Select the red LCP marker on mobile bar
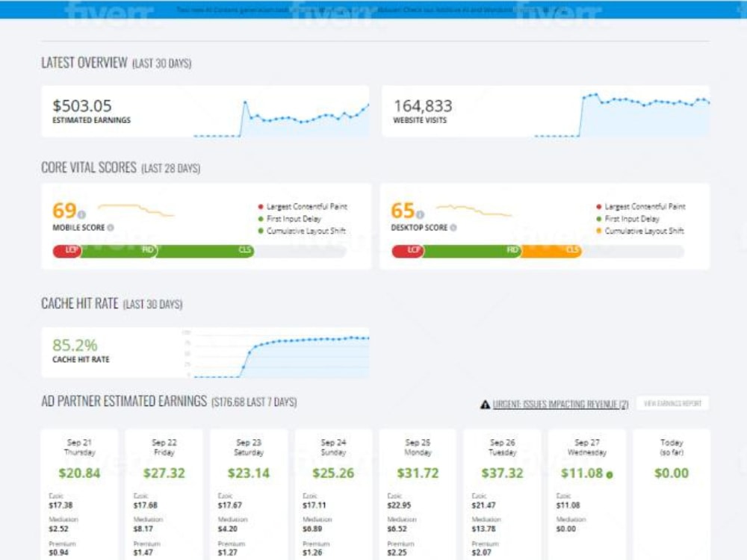747x560 pixels. click(x=69, y=251)
